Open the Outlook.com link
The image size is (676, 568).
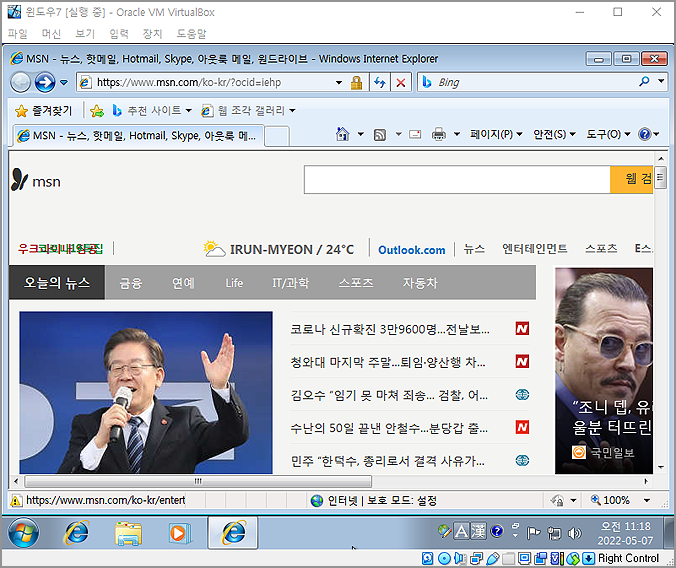pos(412,250)
